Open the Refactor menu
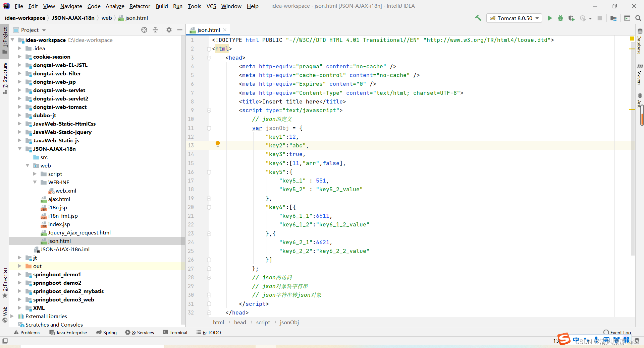This screenshot has width=644, height=348. pyautogui.click(x=140, y=6)
